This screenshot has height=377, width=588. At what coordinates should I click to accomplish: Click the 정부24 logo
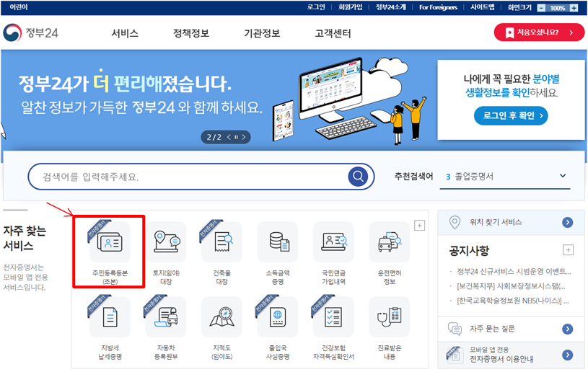(31, 33)
